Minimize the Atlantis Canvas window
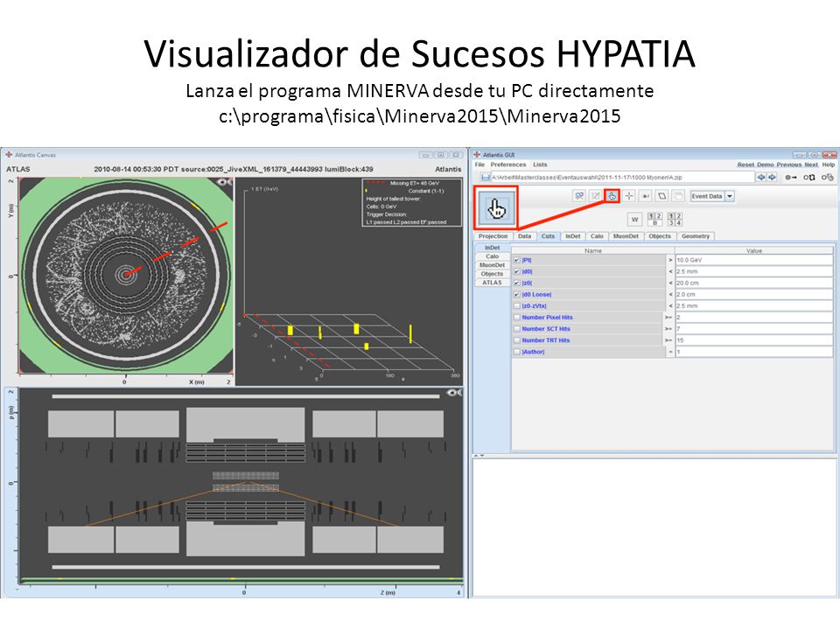Viewport: 840px width, 630px height. point(425,155)
